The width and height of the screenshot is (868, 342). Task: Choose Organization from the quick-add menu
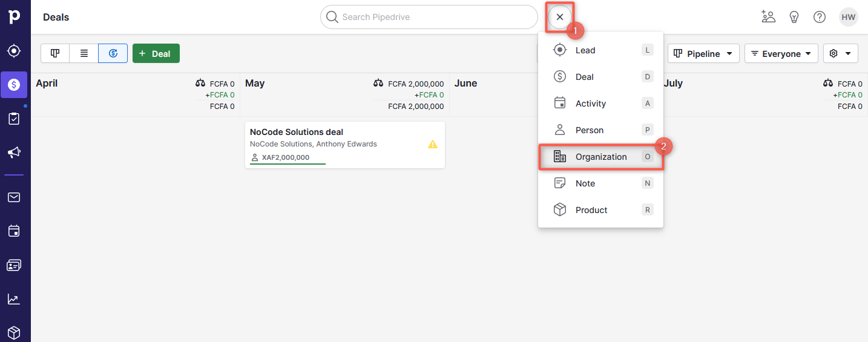600,157
